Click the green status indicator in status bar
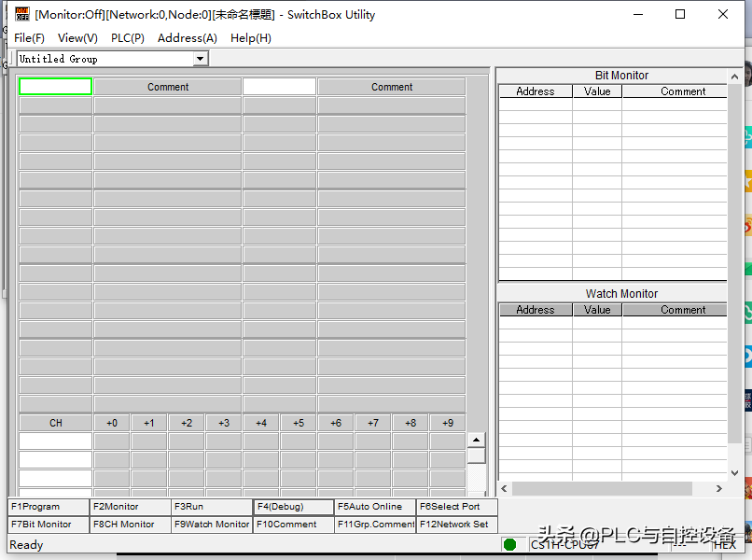 point(509,544)
